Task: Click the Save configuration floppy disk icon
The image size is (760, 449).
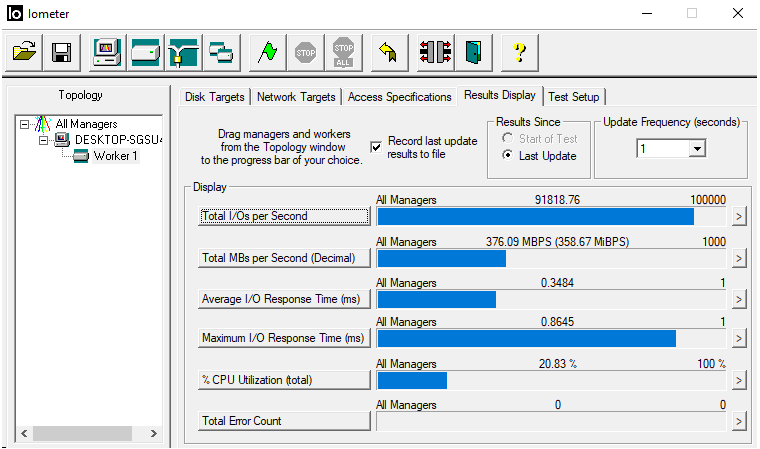Action: coord(61,52)
